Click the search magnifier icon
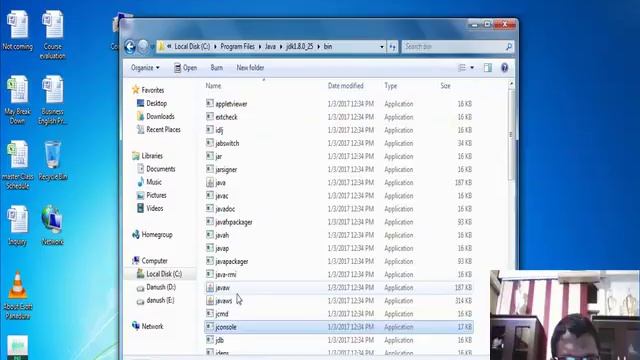The height and width of the screenshot is (360, 640). coord(509,47)
